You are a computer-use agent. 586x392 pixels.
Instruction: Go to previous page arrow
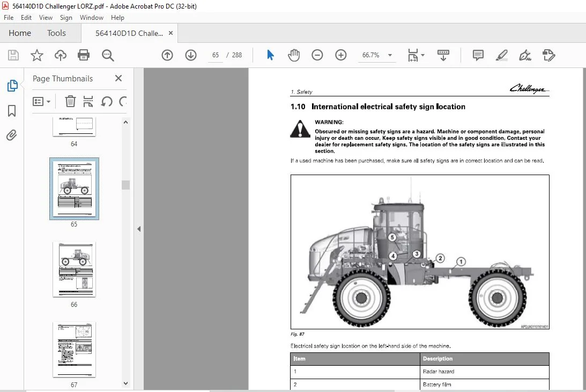[x=167, y=55]
